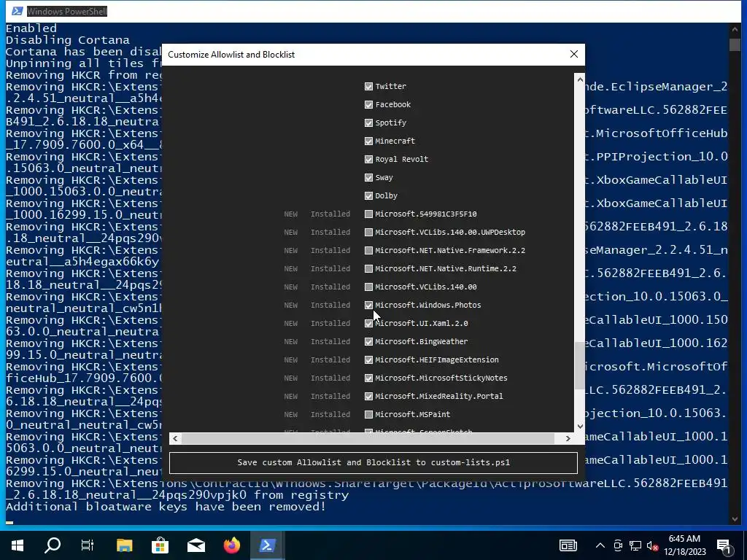Uncheck Microsoft.UI.Xaml.2.0 checkbox

click(368, 323)
